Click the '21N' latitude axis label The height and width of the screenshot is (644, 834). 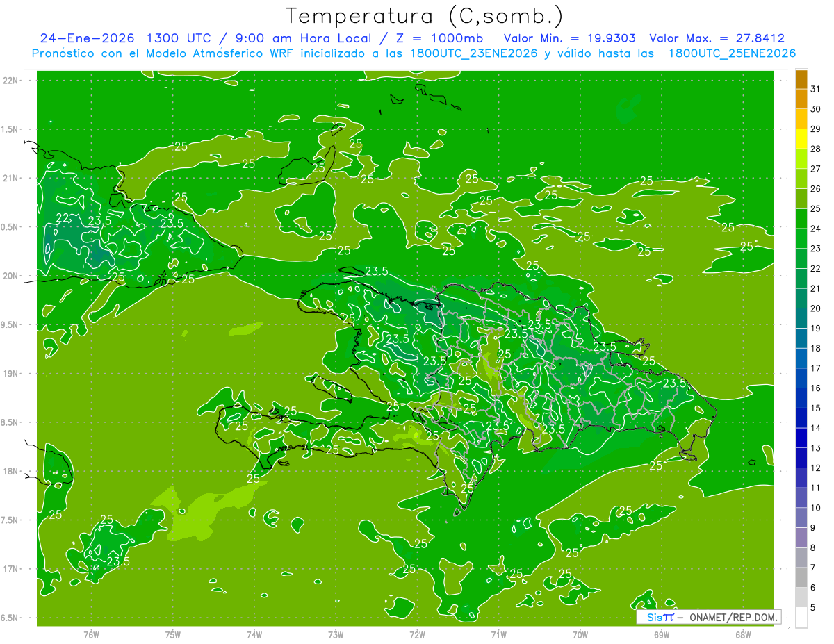[x=11, y=179]
